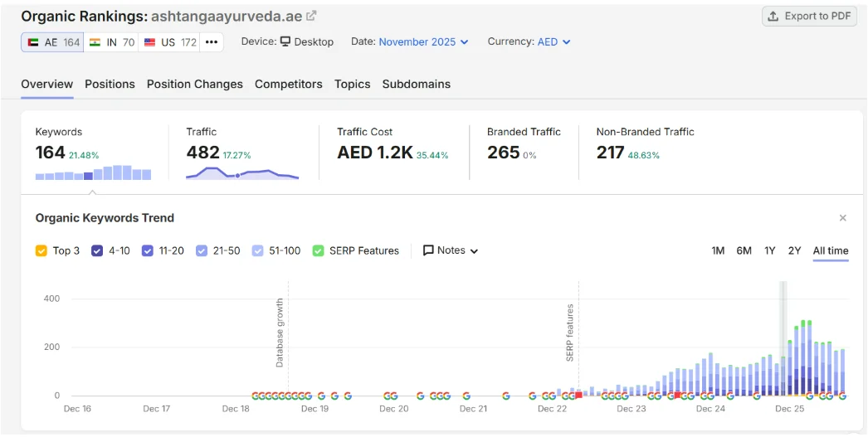Screen dimensions: 868x437
Task: Open more countries ellipsis menu
Action: click(212, 42)
